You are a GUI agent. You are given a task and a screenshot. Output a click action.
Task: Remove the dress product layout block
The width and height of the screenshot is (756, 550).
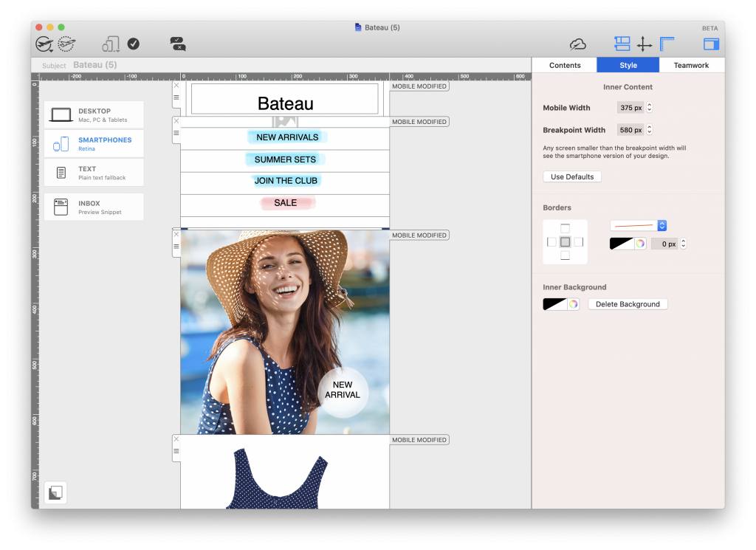tap(176, 439)
